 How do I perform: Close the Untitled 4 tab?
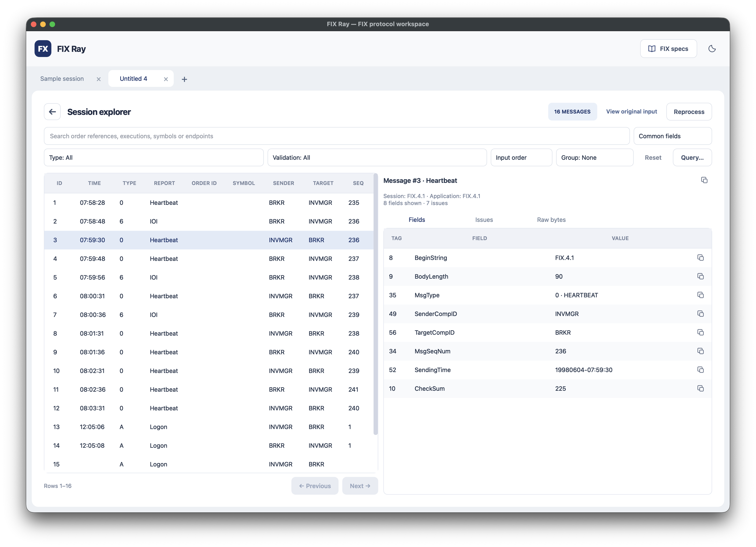166,79
